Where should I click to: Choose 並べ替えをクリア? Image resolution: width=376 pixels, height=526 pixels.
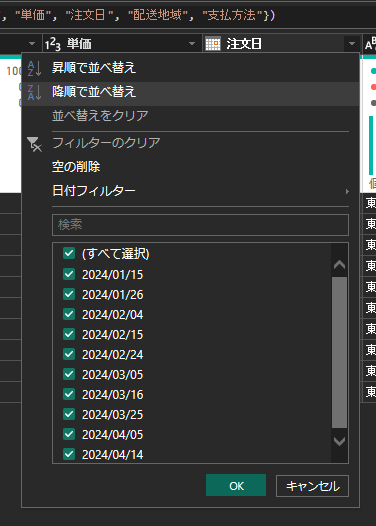point(190,116)
